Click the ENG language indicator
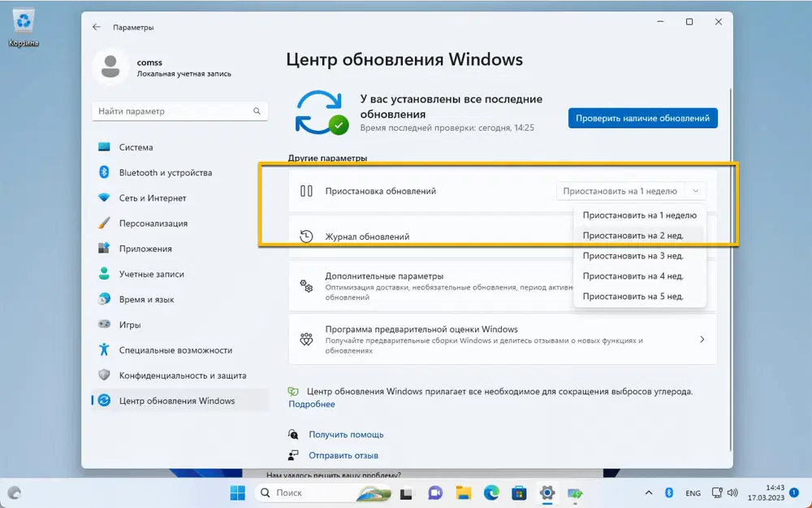The image size is (812, 508). 693,493
